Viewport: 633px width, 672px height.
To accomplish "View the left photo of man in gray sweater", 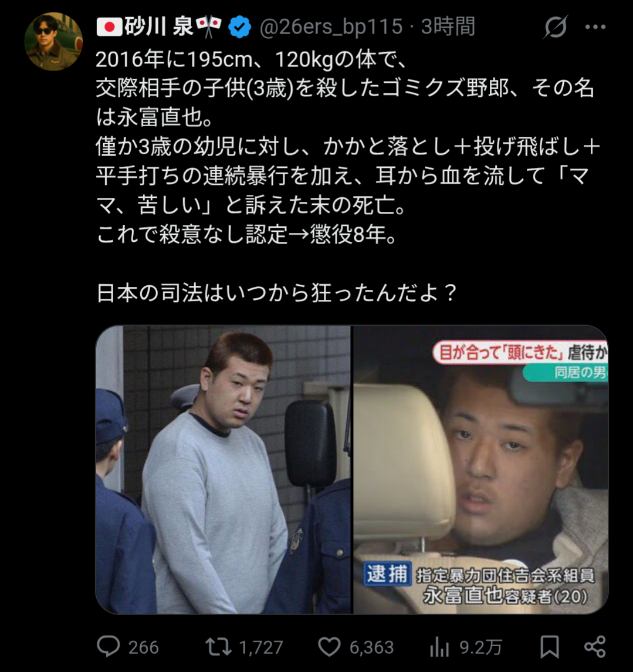I will [x=223, y=470].
